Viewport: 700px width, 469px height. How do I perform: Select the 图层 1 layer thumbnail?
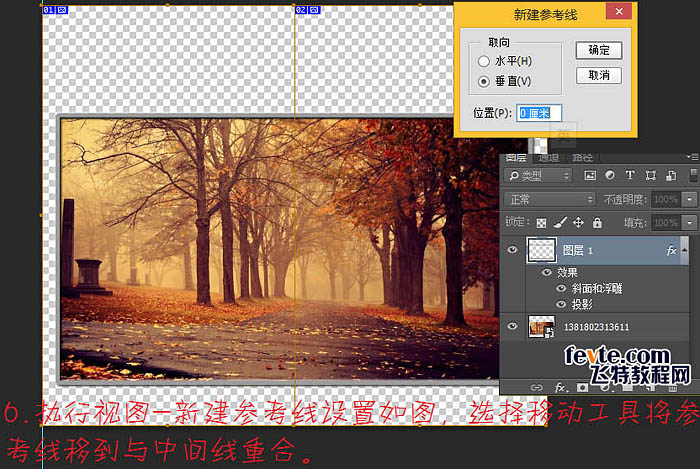[542, 250]
